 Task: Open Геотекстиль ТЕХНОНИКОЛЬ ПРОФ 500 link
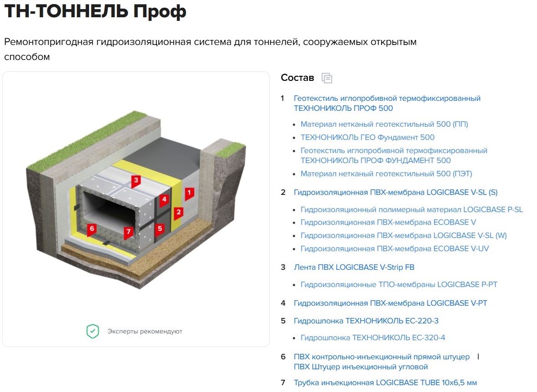coord(387,103)
